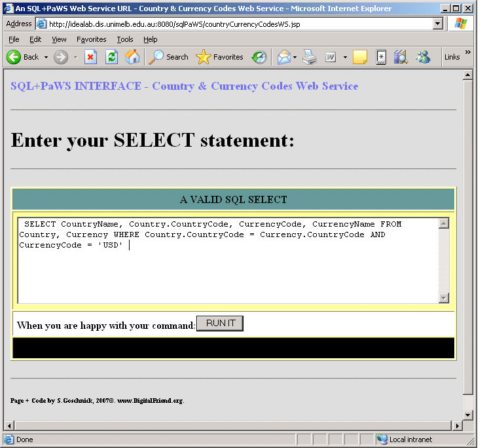489x448 pixels.
Task: Click the horizontal scroll right arrow
Action: (457, 426)
